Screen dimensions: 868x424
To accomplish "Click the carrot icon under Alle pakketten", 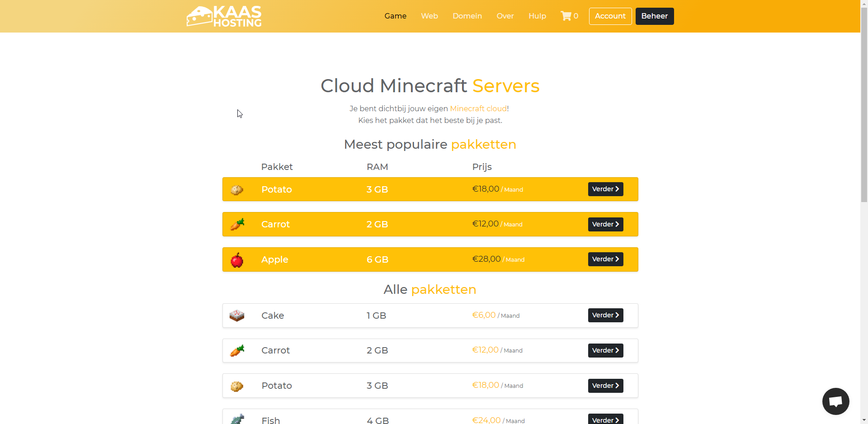I will (237, 351).
